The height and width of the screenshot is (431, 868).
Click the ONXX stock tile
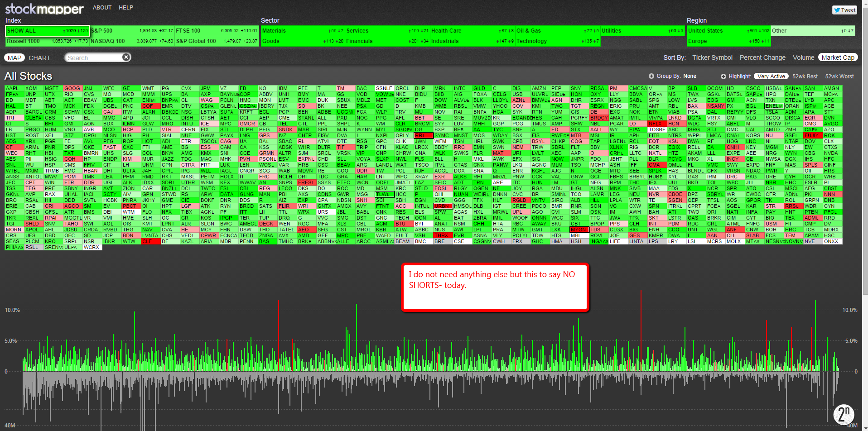(x=832, y=242)
